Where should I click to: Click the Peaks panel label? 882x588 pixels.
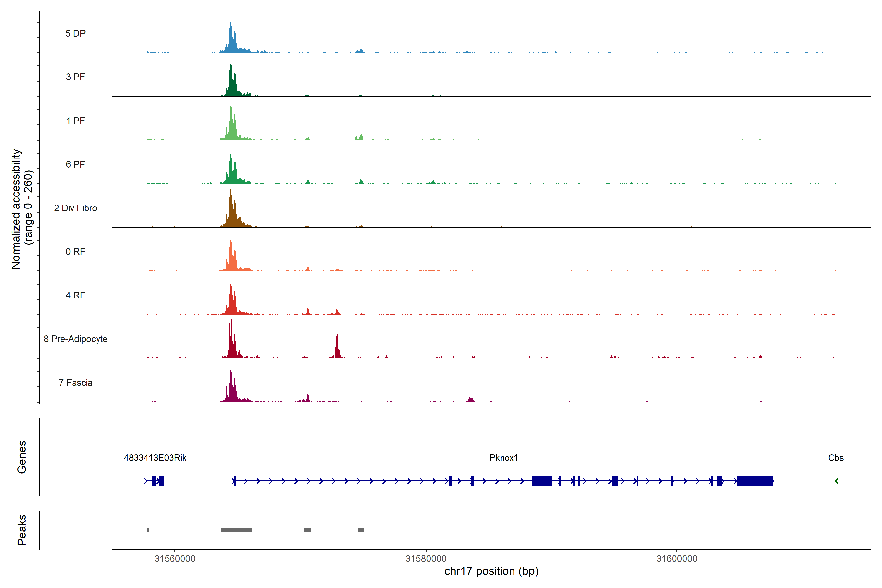tap(22, 529)
